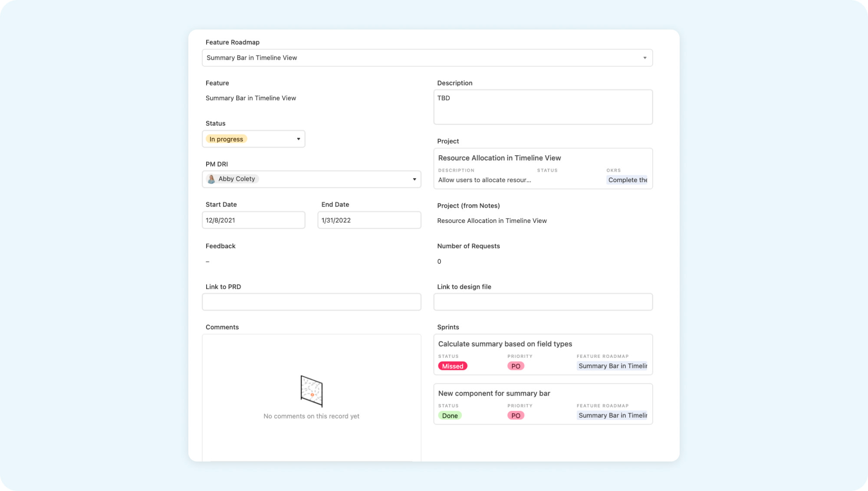
Task: Edit the End Date field
Action: coord(369,220)
